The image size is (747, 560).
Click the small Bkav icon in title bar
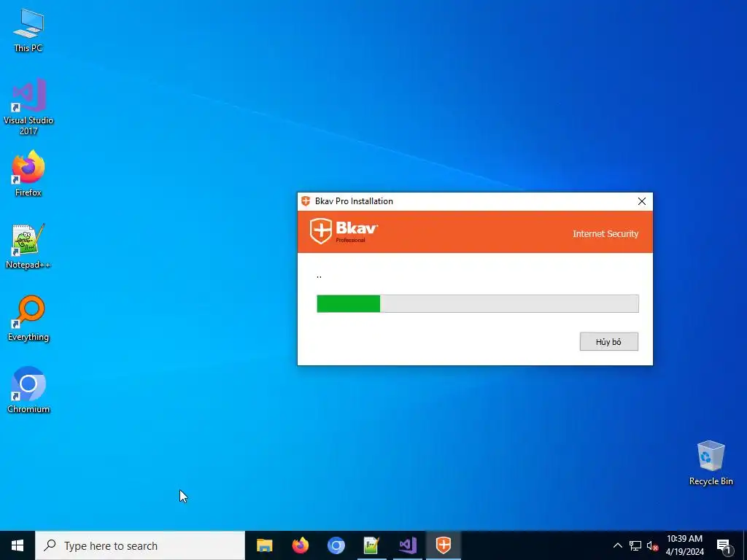[306, 201]
